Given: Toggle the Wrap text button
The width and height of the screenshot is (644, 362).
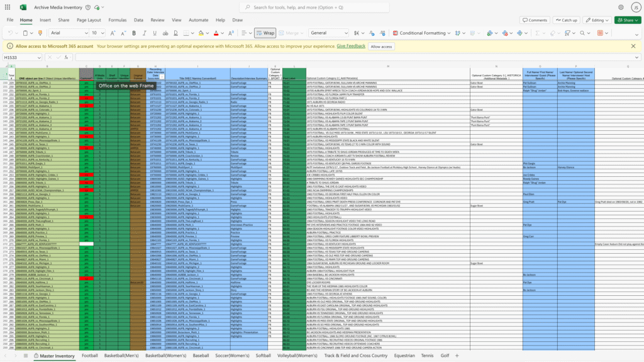Looking at the screenshot, I should click(x=265, y=33).
